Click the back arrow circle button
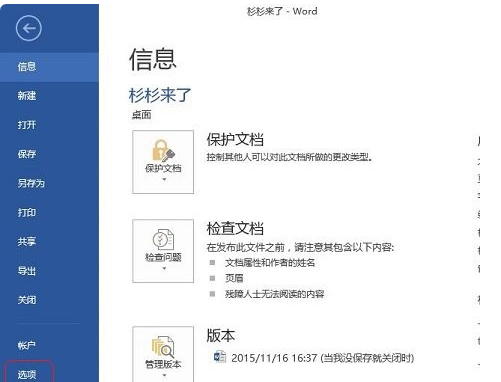501x382 pixels. click(x=29, y=28)
